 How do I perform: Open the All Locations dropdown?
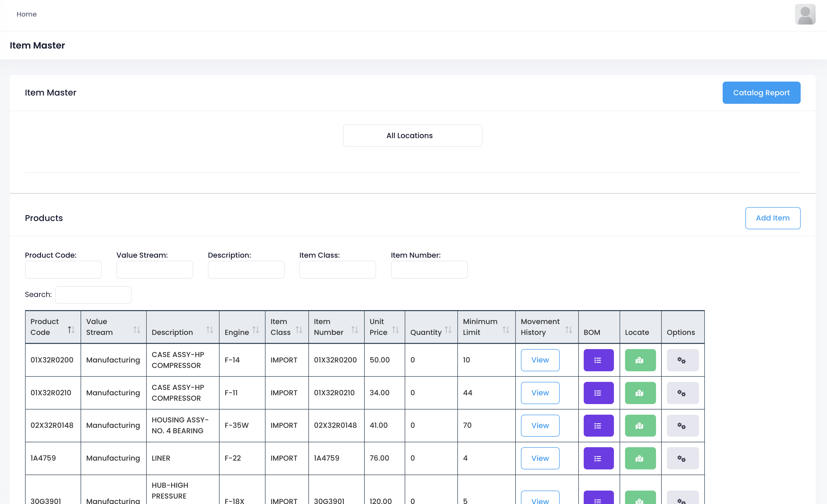[412, 136]
